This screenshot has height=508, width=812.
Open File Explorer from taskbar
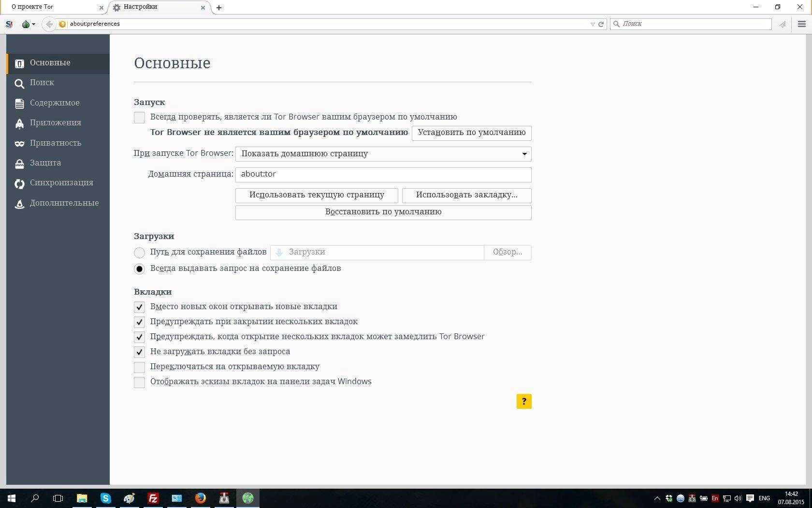[82, 498]
